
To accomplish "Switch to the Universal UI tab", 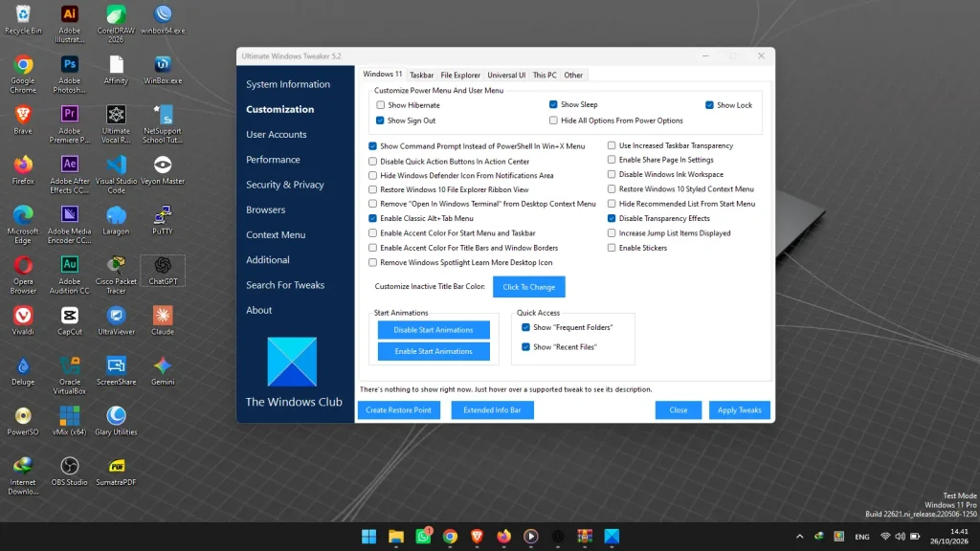I will (506, 75).
